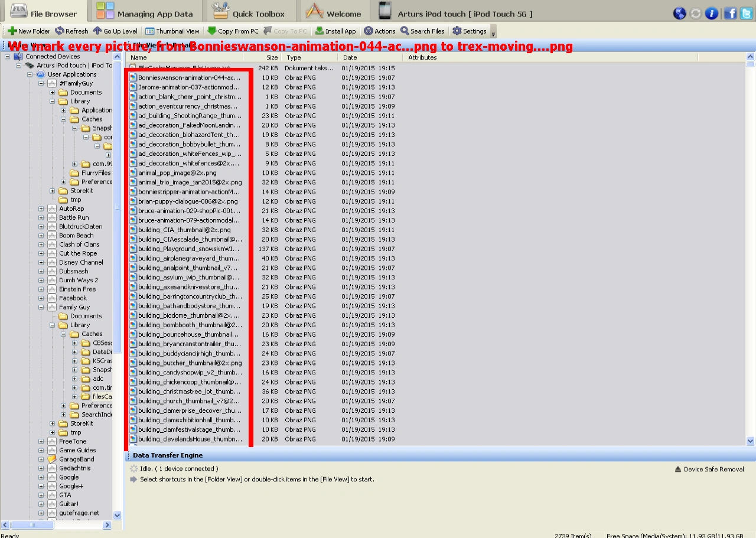
Task: Click the 137 KB size cell
Action: [x=268, y=249]
